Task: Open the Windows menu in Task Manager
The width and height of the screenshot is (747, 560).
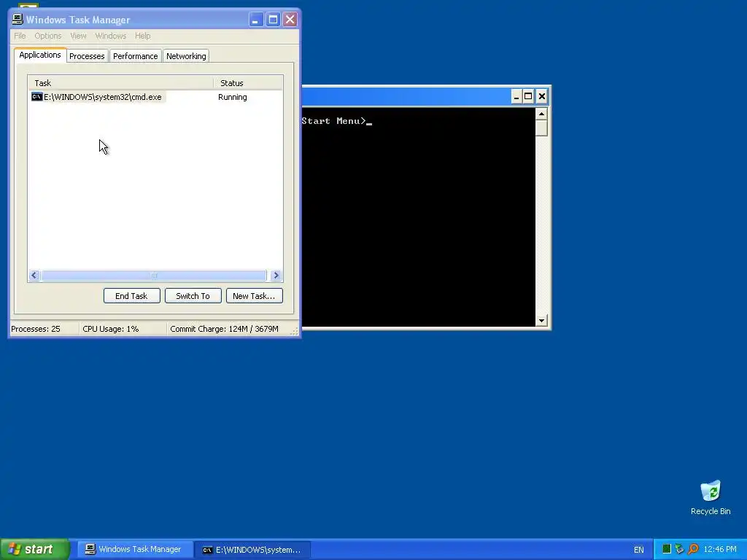Action: [x=111, y=36]
